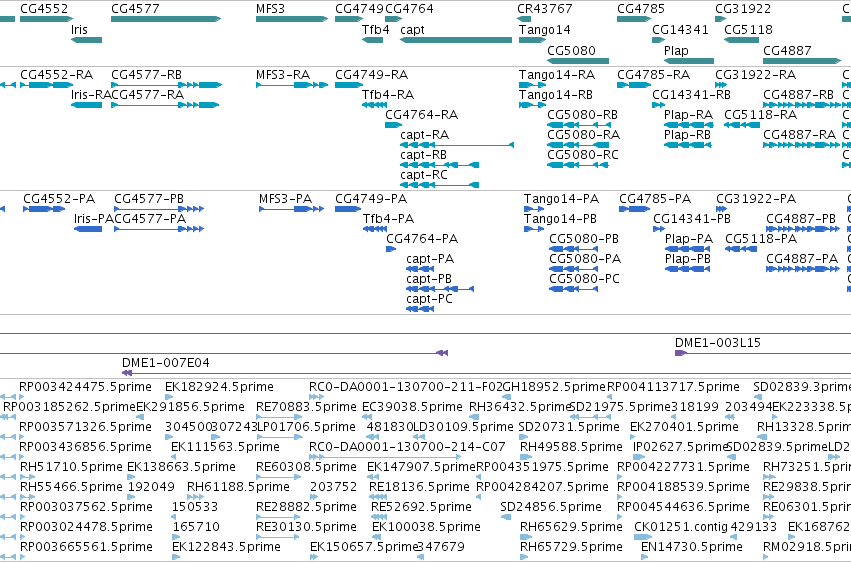Select the long CG4577 gene bar
This screenshot has width=851, height=562.
(x=166, y=19)
